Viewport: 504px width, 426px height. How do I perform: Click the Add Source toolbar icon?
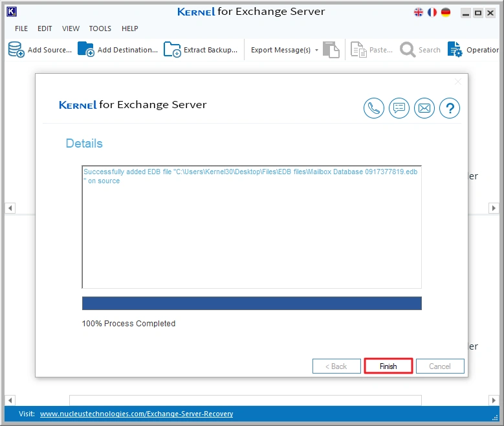16,50
